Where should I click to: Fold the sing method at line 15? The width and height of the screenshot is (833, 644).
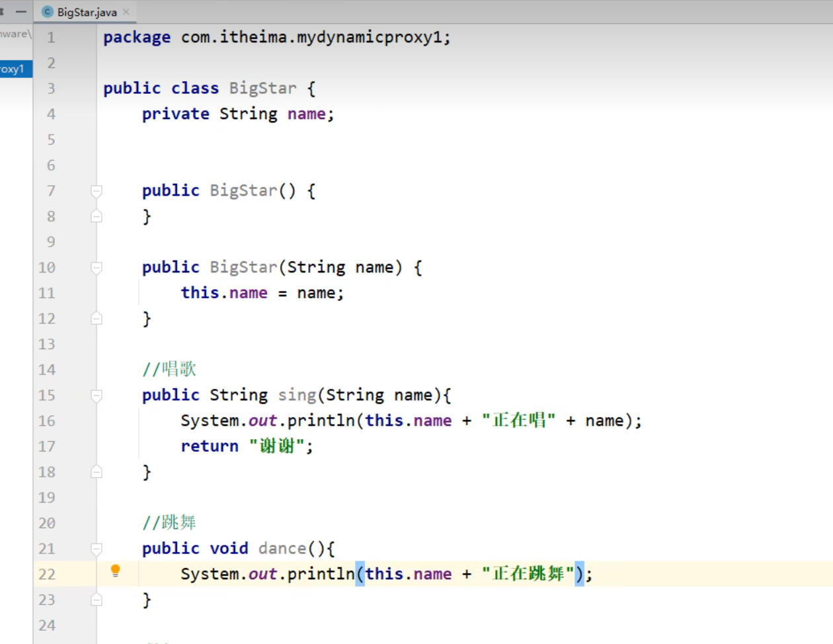pyautogui.click(x=97, y=395)
